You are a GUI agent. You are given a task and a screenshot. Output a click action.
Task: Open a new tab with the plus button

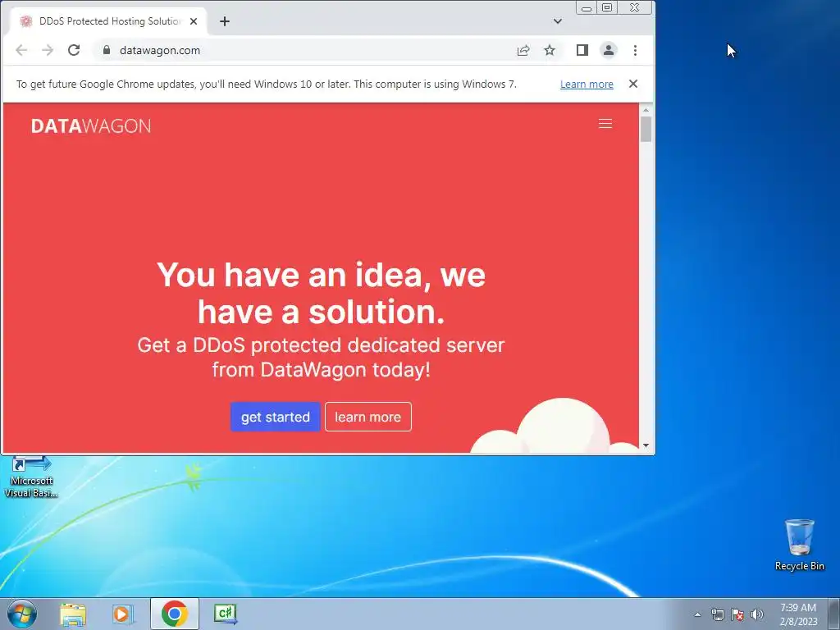(x=225, y=21)
